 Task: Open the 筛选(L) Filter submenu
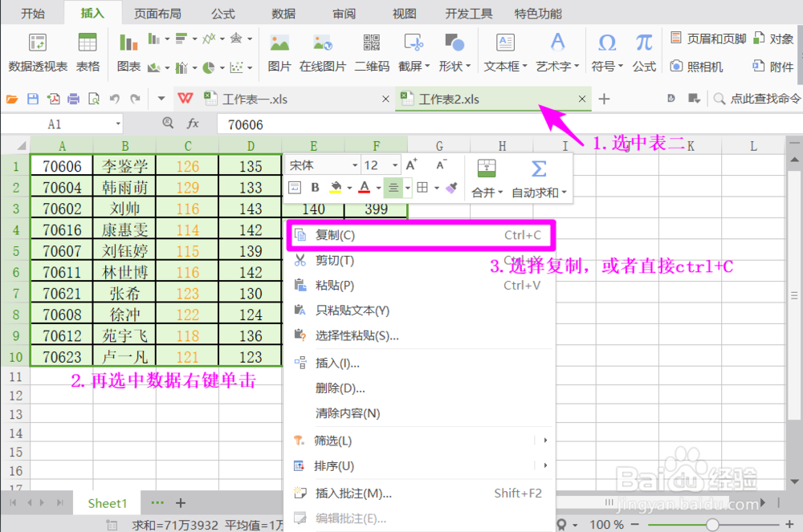tap(421, 441)
